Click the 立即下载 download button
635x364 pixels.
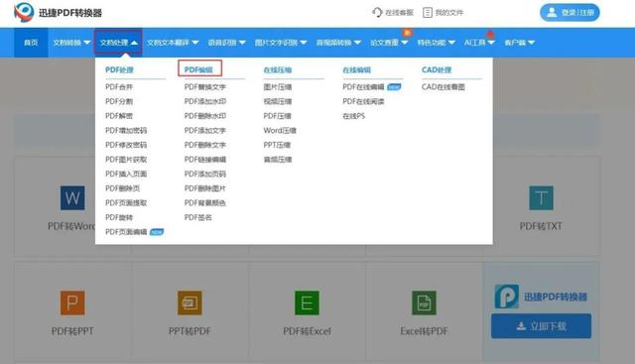[x=541, y=326]
